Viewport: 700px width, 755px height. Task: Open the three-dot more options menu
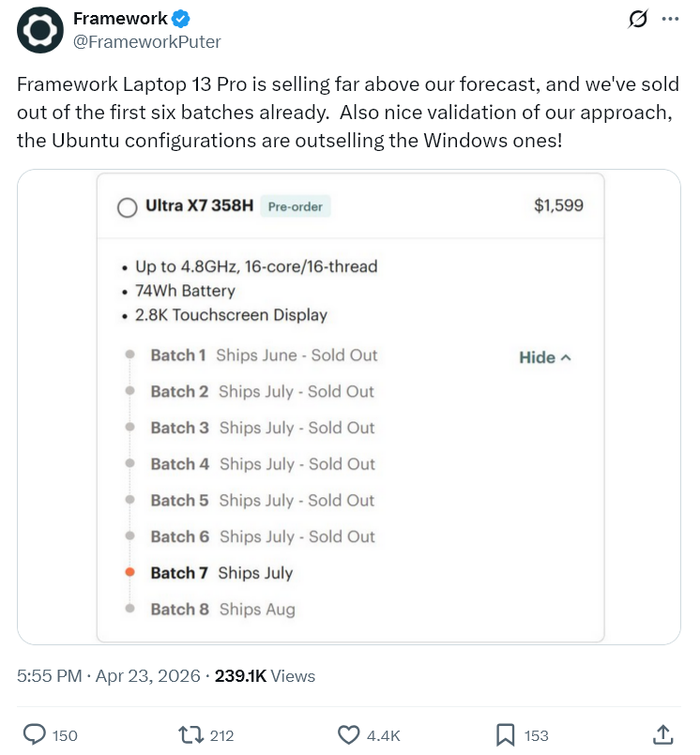click(x=669, y=19)
